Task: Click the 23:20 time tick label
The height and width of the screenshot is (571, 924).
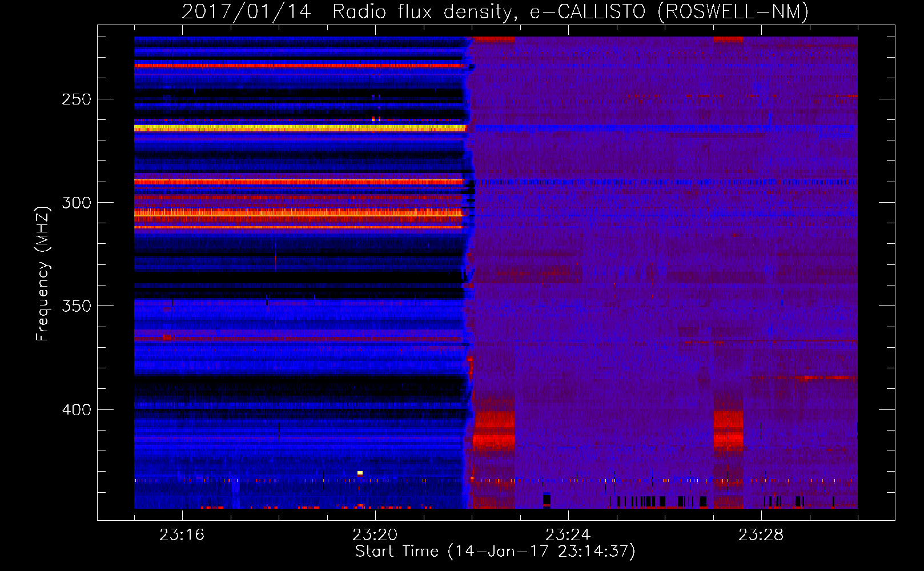Action: click(375, 534)
